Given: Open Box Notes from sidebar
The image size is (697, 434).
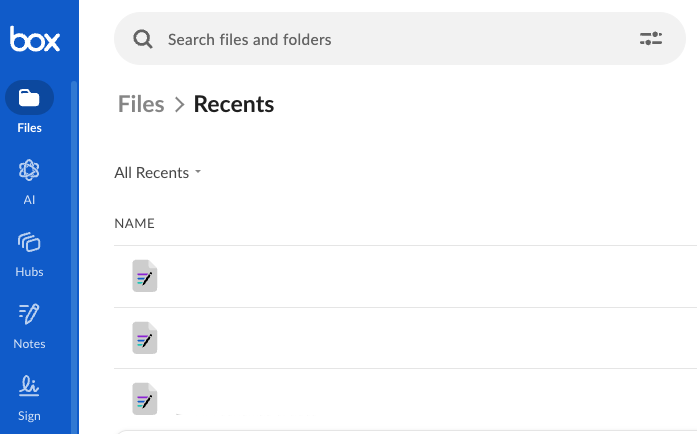Looking at the screenshot, I should click(x=29, y=315).
